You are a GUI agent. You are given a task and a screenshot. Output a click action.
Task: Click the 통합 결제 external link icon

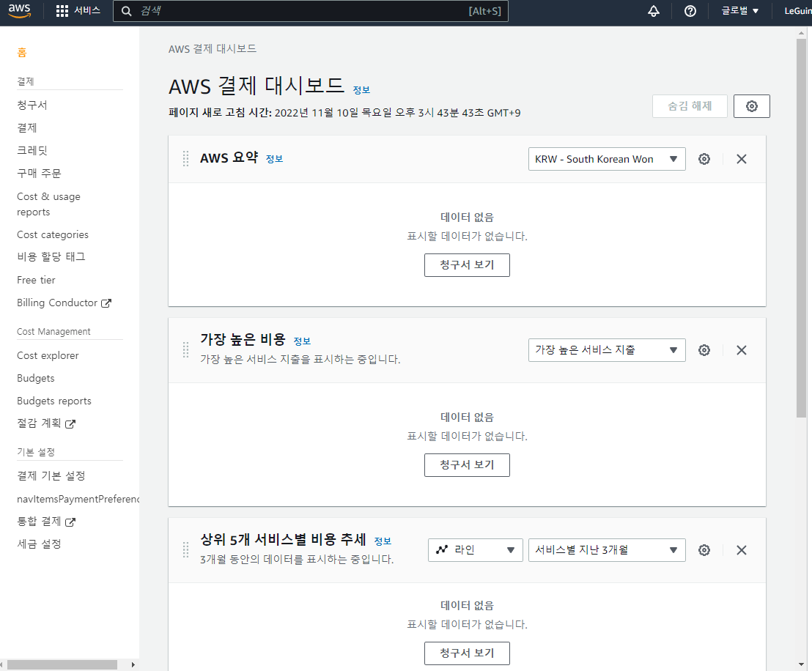click(x=70, y=522)
